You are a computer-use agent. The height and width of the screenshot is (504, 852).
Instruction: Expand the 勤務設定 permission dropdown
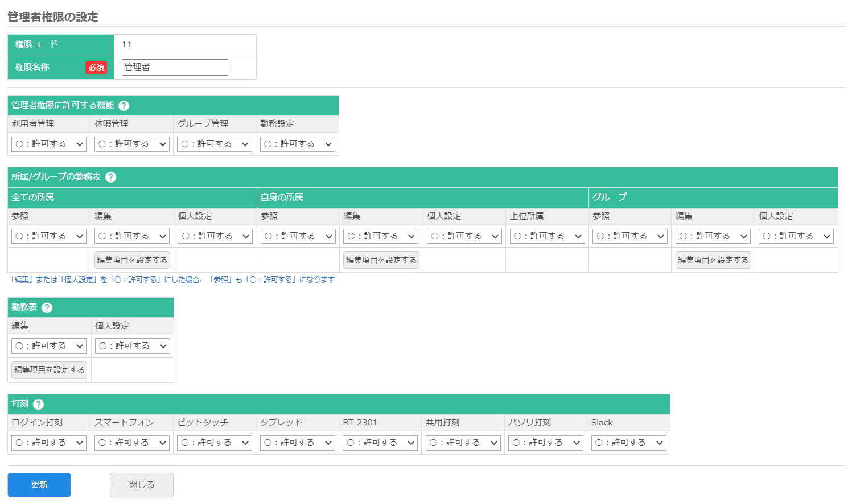pos(298,144)
